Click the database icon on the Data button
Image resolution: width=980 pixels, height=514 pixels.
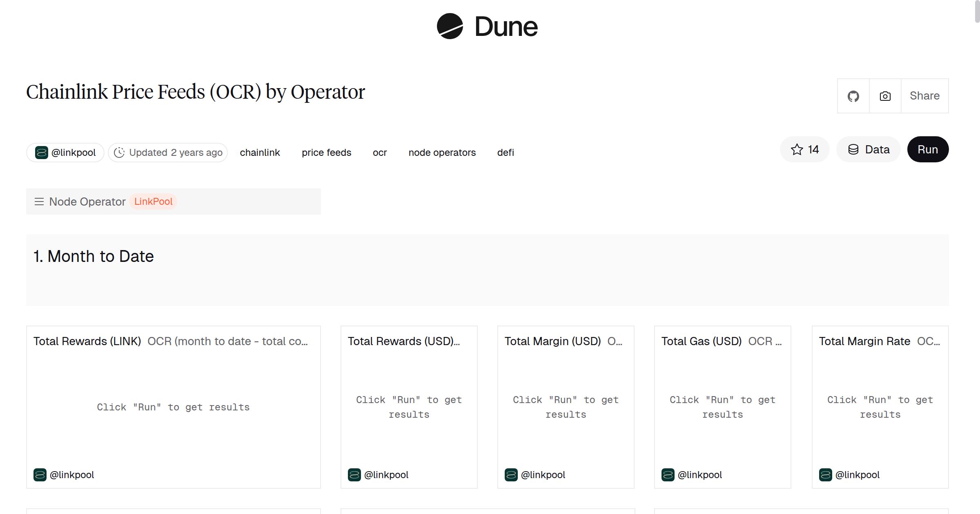pyautogui.click(x=853, y=149)
